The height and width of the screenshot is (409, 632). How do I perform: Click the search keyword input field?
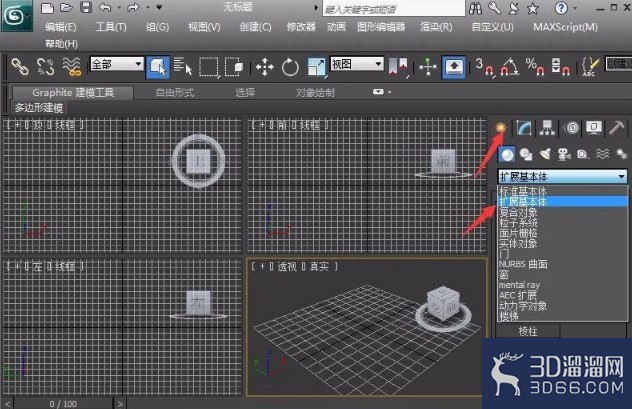pos(394,8)
